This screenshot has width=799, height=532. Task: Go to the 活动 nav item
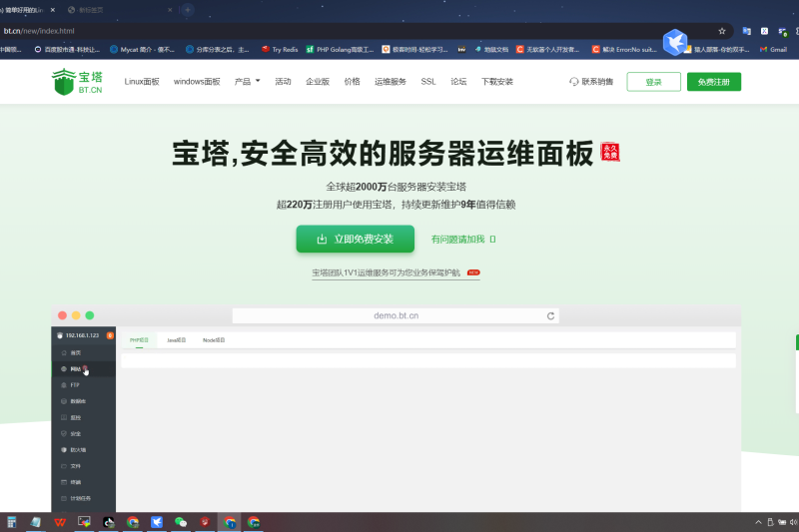click(283, 82)
